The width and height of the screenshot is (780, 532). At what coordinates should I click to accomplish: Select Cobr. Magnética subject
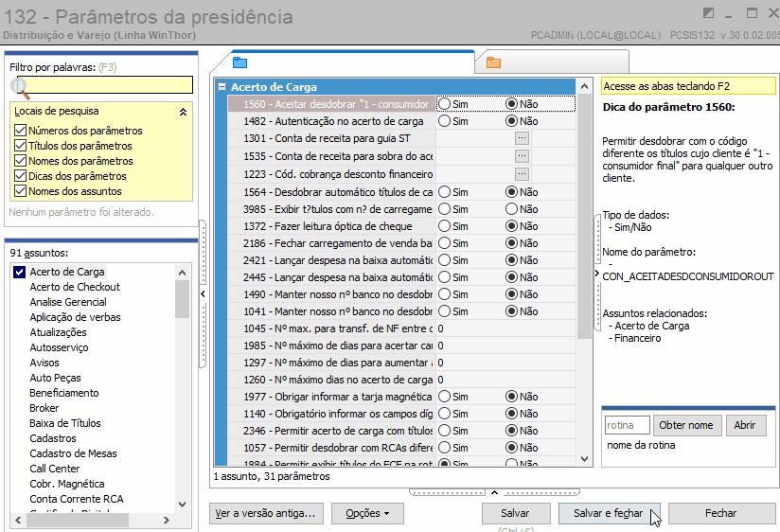(67, 484)
